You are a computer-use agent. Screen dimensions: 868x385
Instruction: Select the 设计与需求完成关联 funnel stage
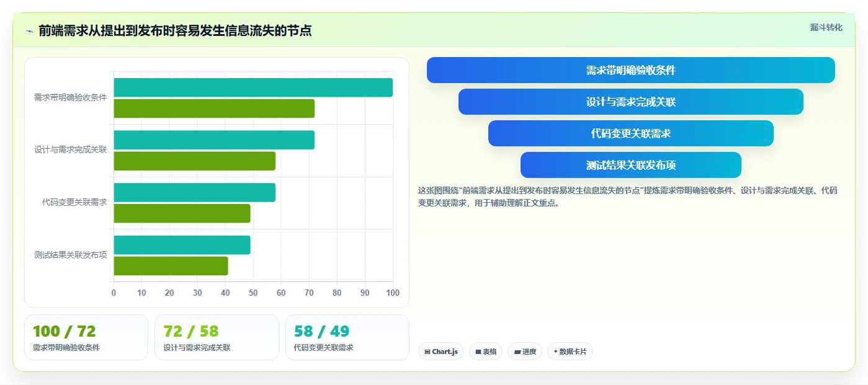(x=630, y=102)
